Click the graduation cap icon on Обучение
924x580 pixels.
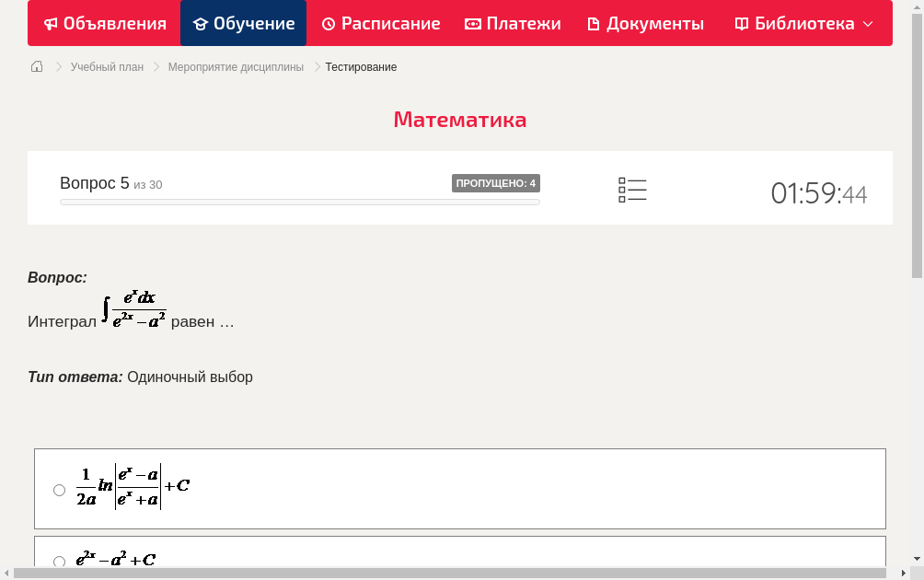click(202, 23)
